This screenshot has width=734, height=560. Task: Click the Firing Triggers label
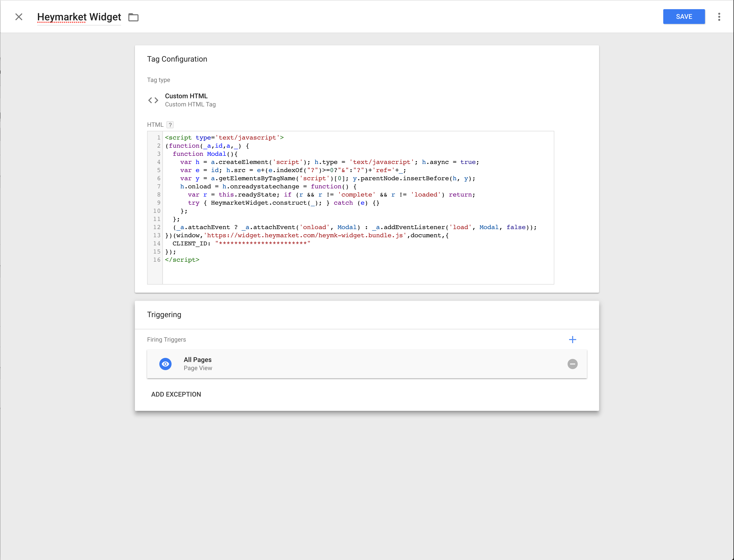(166, 340)
